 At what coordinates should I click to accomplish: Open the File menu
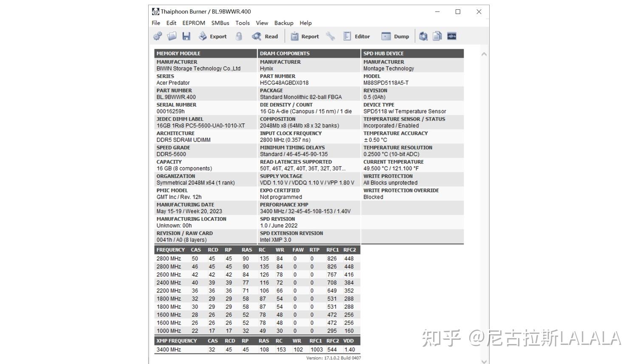(156, 23)
